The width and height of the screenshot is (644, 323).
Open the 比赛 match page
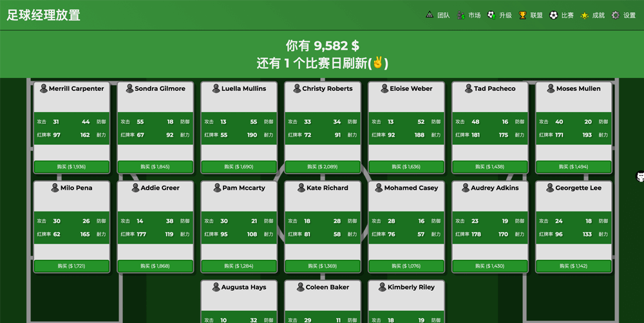pos(562,15)
